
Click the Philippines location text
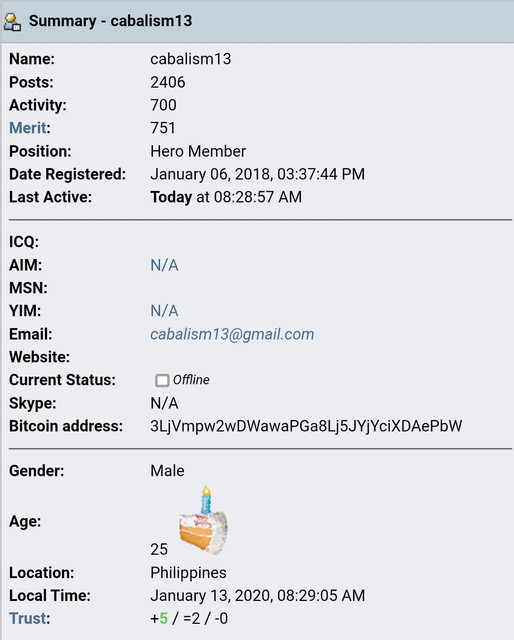188,573
